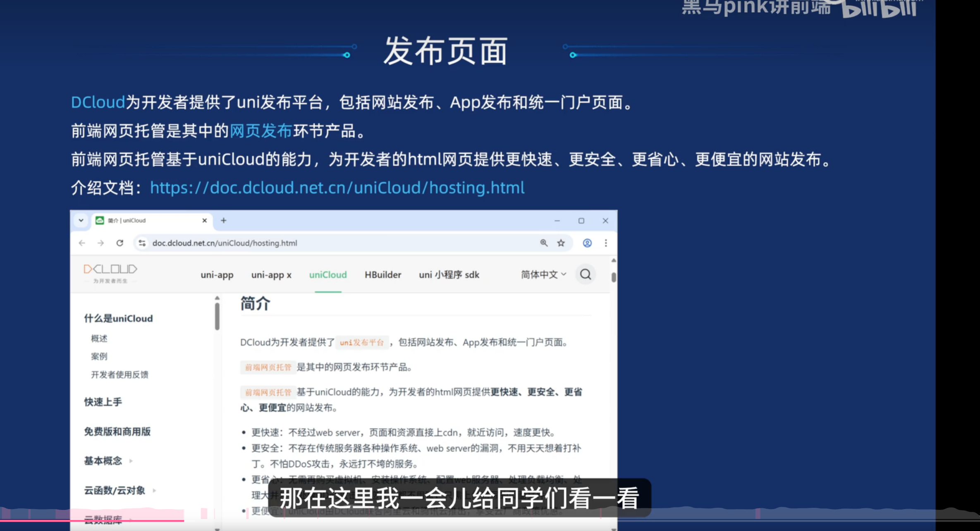Open a new browser tab with plus
The image size is (980, 531).
(x=224, y=220)
